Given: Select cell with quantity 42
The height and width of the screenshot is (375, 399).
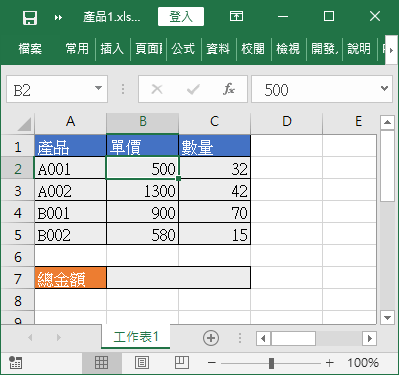Looking at the screenshot, I should pyautogui.click(x=214, y=190).
